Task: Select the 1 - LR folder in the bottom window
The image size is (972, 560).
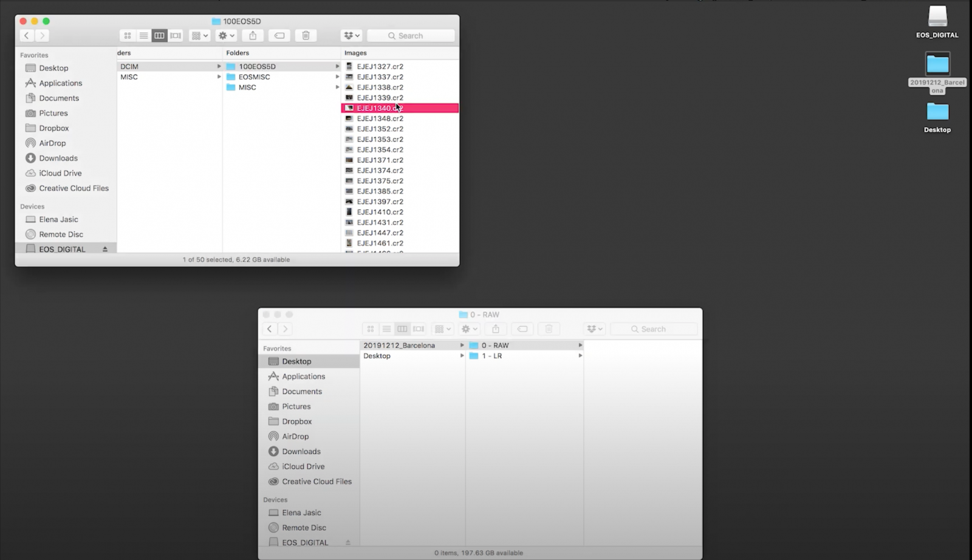Action: coord(491,356)
